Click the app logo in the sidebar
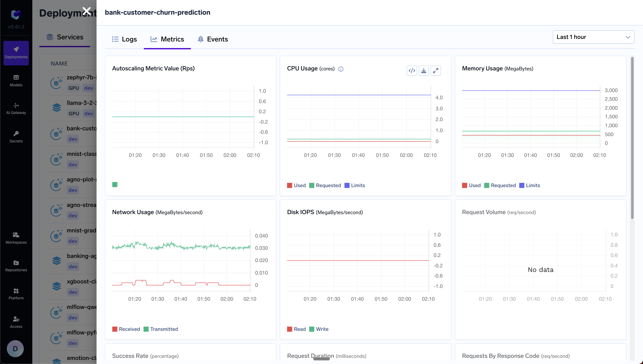Viewport: 643px width, 364px height. tap(16, 14)
